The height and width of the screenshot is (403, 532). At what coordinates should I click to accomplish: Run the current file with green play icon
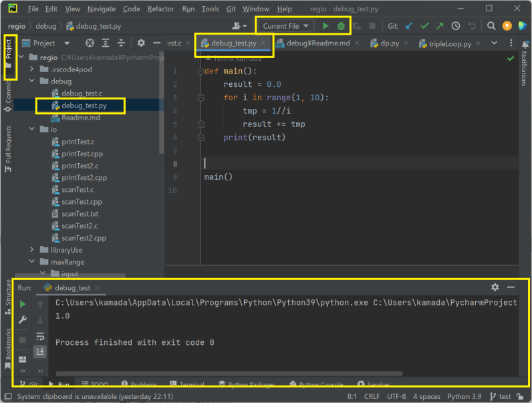(325, 26)
